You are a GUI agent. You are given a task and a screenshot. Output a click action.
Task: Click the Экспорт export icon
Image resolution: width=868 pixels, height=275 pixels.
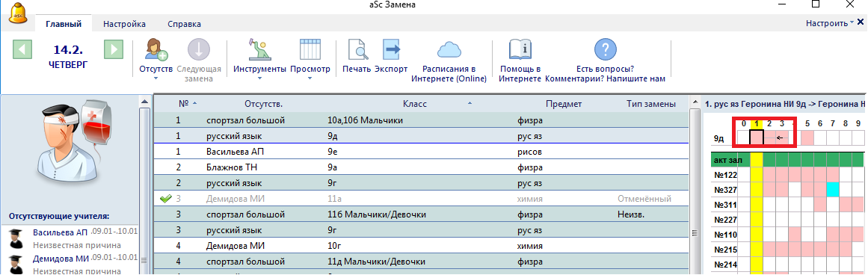tap(391, 50)
